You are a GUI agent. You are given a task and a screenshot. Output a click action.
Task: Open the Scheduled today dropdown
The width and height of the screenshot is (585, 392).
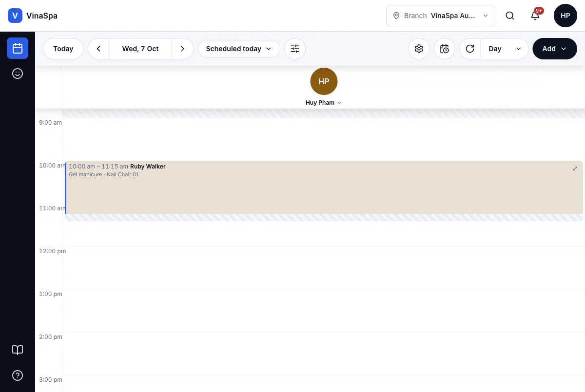tap(239, 49)
